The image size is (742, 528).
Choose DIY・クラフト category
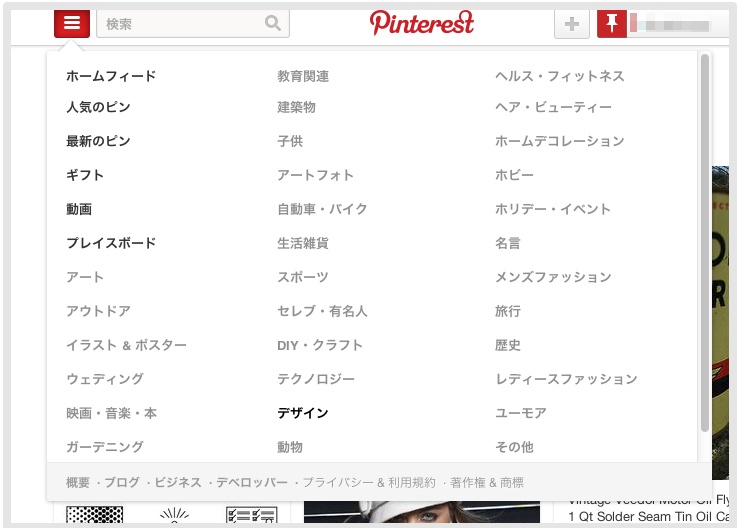[x=320, y=345]
